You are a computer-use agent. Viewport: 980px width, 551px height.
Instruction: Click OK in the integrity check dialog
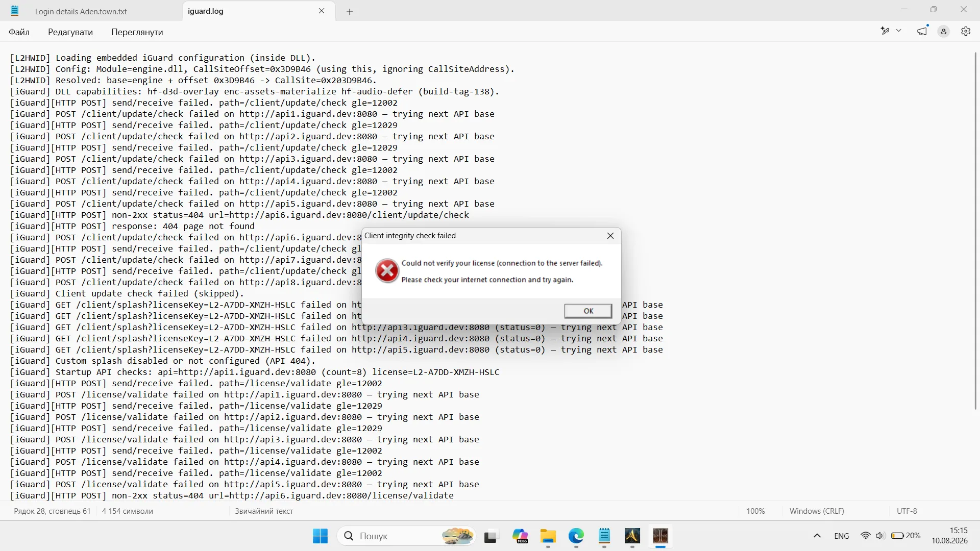(x=588, y=311)
